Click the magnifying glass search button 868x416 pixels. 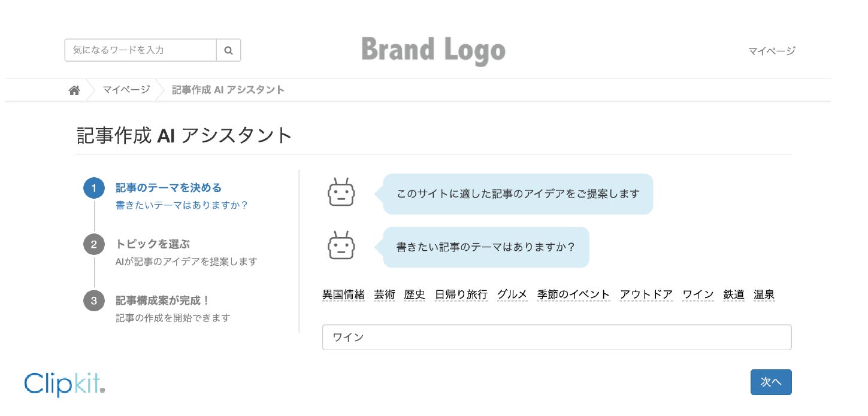(228, 50)
